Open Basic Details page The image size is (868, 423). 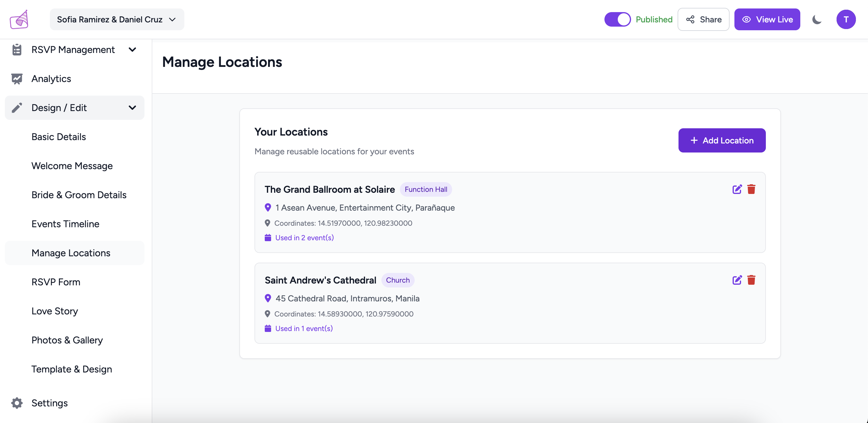click(x=74, y=137)
